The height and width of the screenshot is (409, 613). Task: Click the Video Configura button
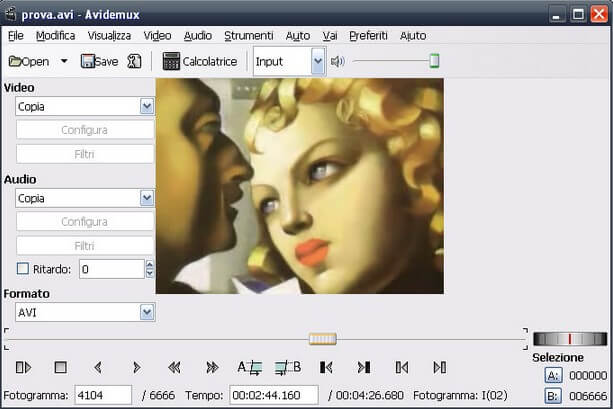pyautogui.click(x=85, y=130)
